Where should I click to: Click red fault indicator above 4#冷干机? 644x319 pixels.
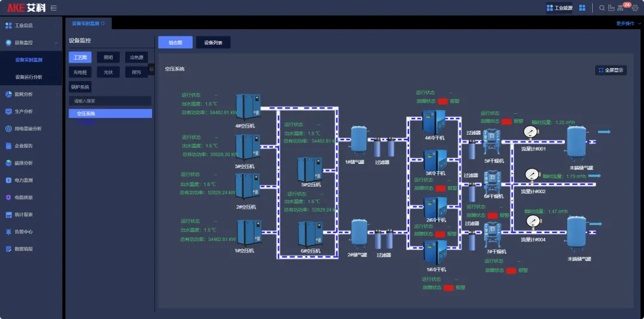tap(442, 101)
